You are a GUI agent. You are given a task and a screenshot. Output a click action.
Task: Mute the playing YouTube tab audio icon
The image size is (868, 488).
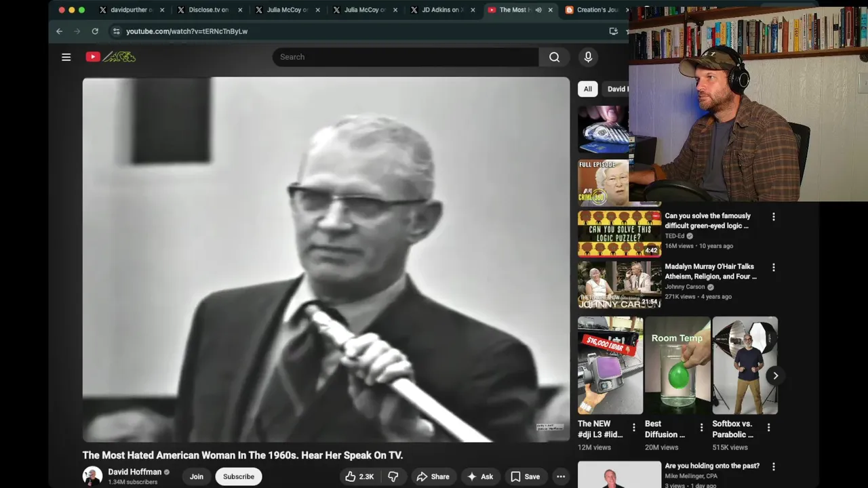(x=538, y=10)
